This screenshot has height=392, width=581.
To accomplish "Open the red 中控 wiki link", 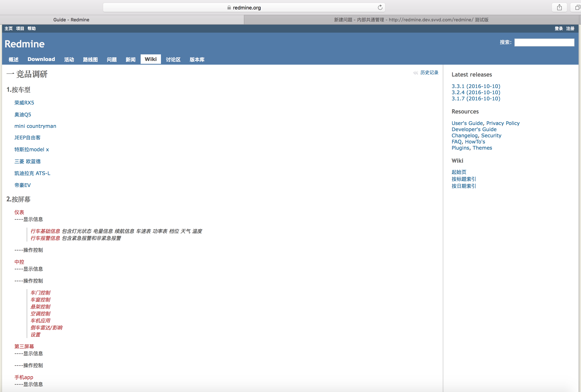I will pos(19,262).
